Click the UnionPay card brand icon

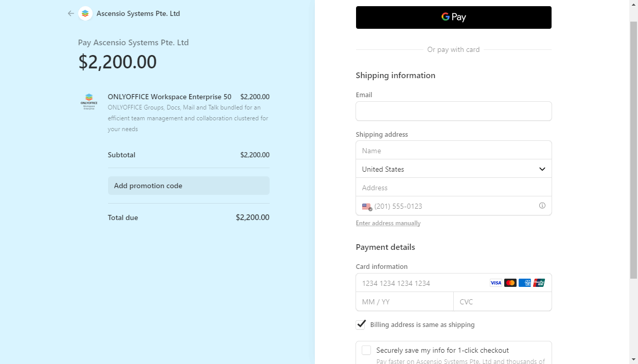click(x=539, y=283)
